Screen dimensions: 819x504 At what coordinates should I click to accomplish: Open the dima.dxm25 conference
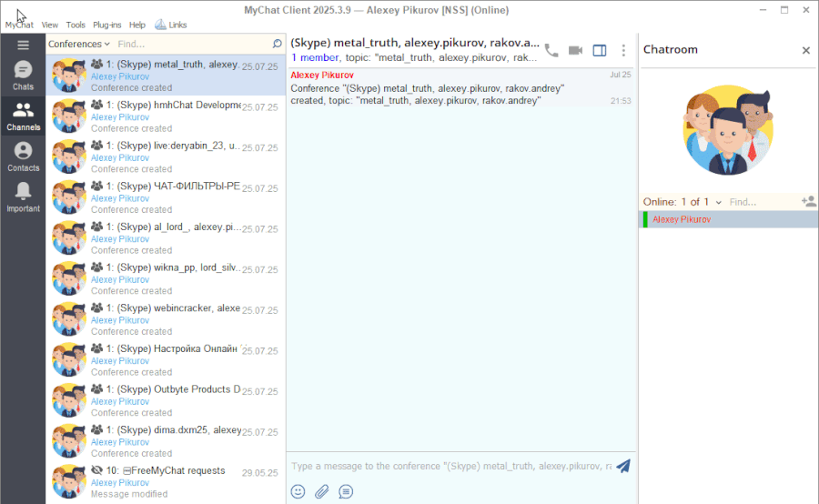(x=166, y=442)
